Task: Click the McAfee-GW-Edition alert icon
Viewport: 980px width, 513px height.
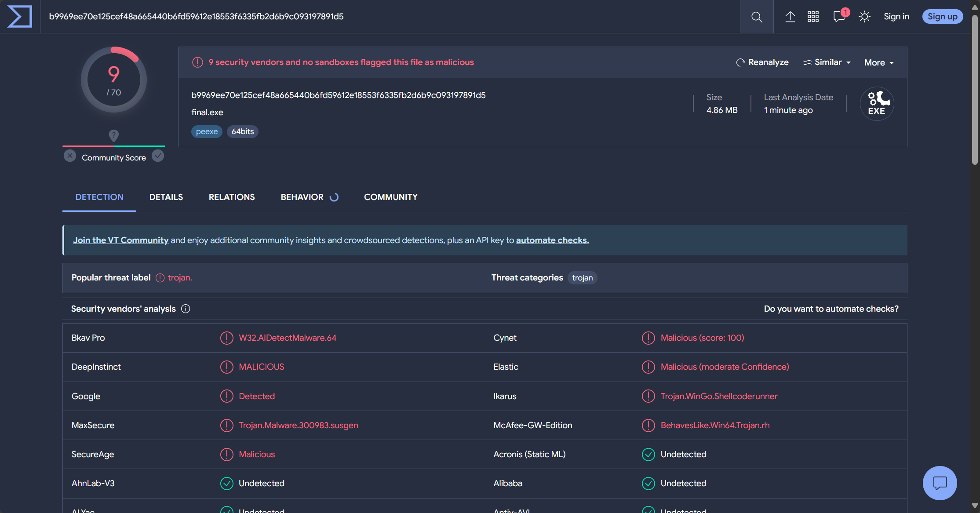Action: coord(648,426)
